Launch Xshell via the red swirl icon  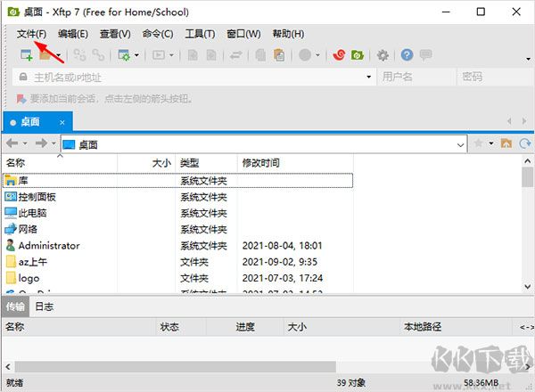(339, 55)
